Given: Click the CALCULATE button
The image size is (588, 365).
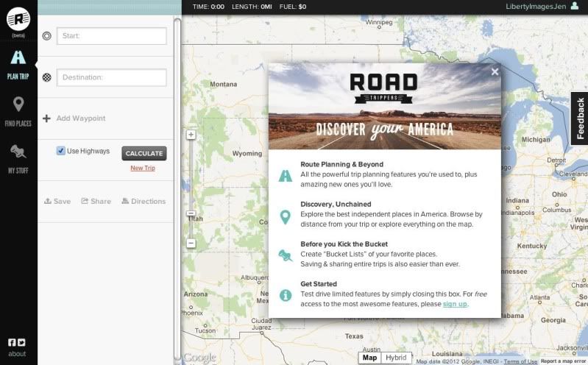Looking at the screenshot, I should [144, 153].
